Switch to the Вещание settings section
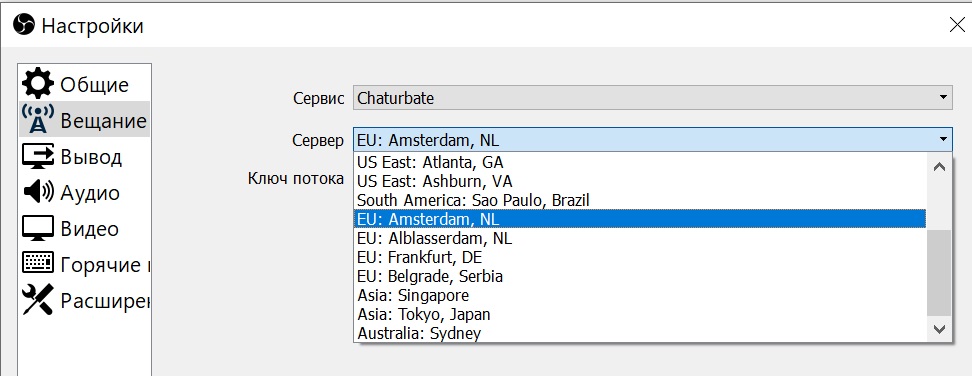The width and height of the screenshot is (972, 376). (x=85, y=120)
